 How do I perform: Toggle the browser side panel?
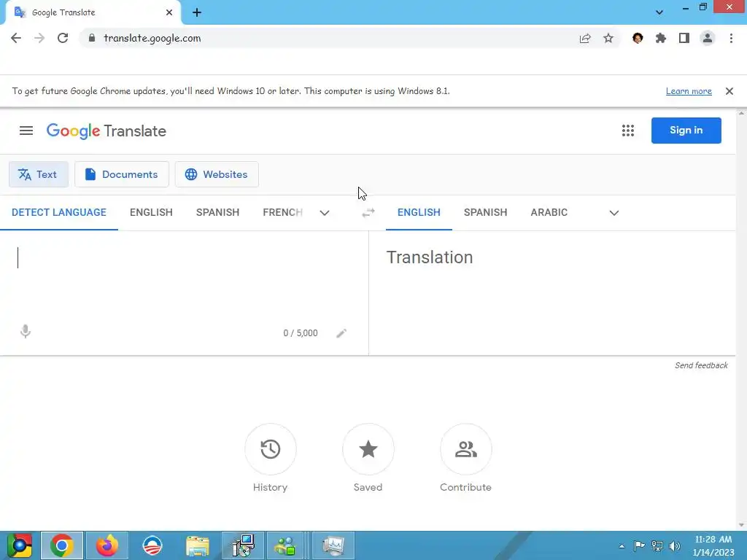(x=684, y=38)
